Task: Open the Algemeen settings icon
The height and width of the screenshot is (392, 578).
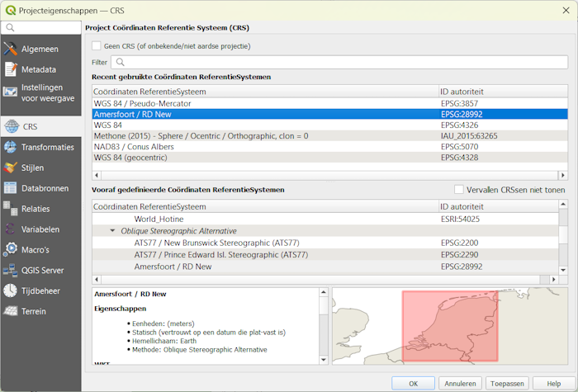Action: (10, 49)
